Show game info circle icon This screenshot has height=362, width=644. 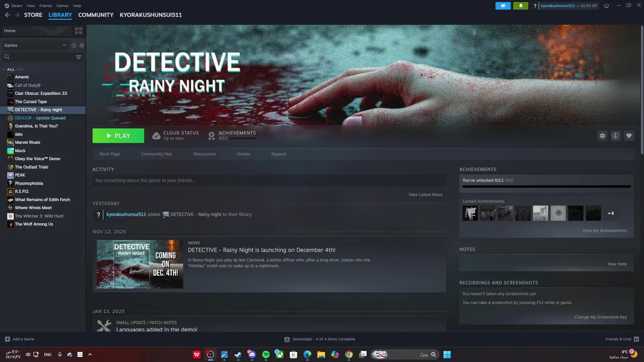tap(615, 136)
